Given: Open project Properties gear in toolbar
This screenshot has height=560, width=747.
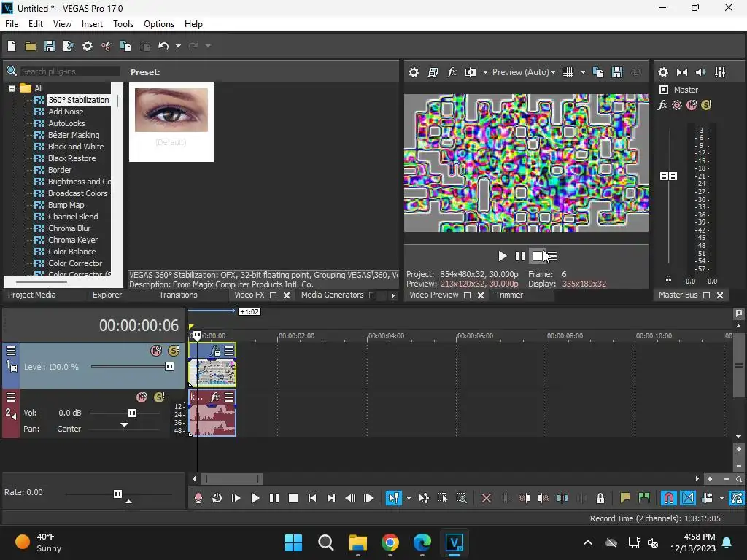Looking at the screenshot, I should tap(88, 46).
